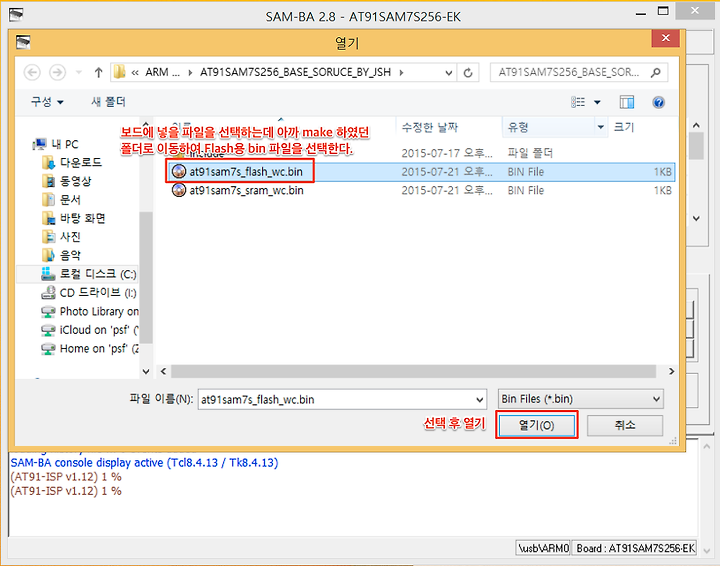Click AT91SAM7S256_BASE_SORUCE_BY_JSH breadcrumb

tap(295, 73)
